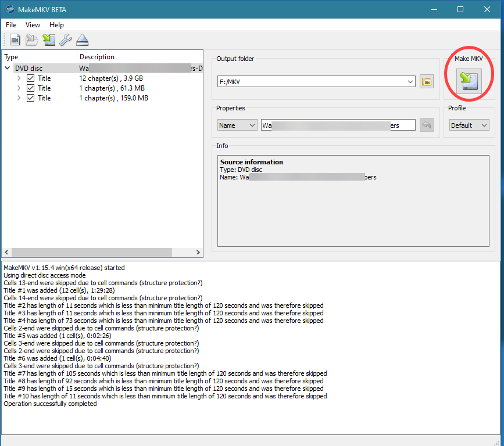Click log line 'Title #1 was added'
This screenshot has height=446, width=504.
click(59, 290)
